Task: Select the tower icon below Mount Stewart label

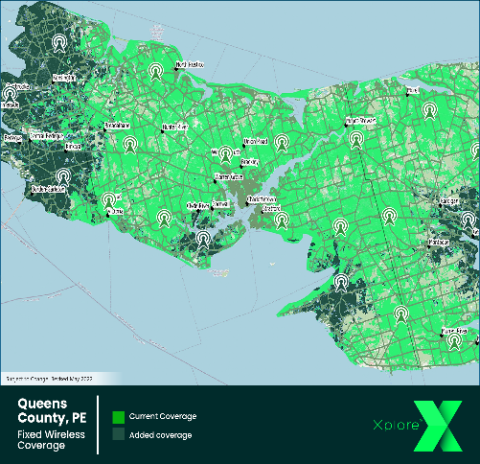Action: tap(357, 139)
